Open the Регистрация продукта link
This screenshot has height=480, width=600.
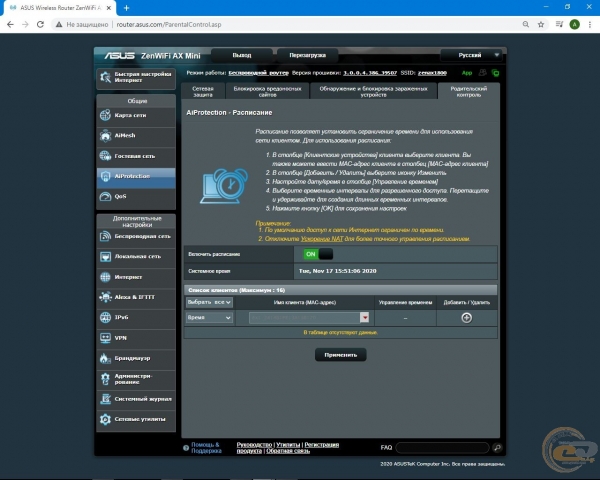coord(288,448)
